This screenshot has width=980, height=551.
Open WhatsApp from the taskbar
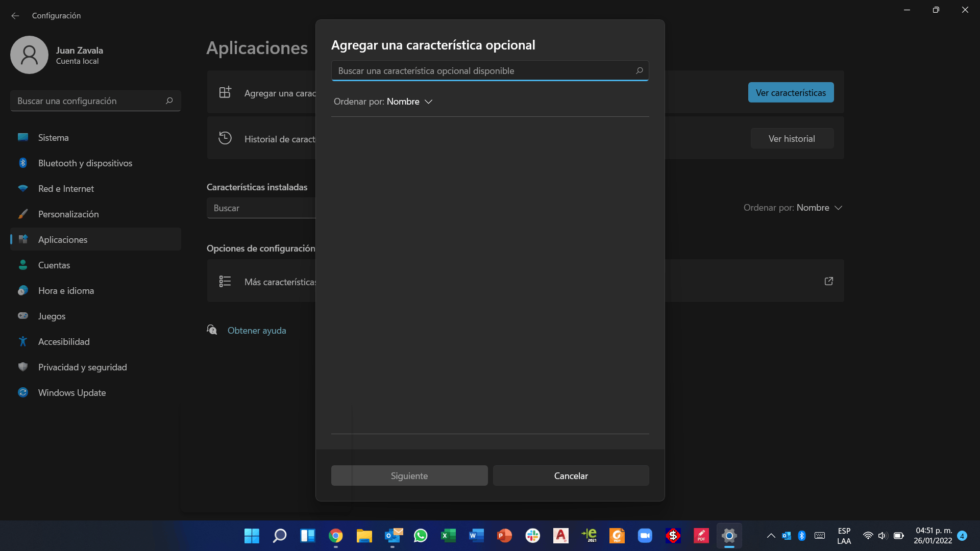tap(420, 536)
